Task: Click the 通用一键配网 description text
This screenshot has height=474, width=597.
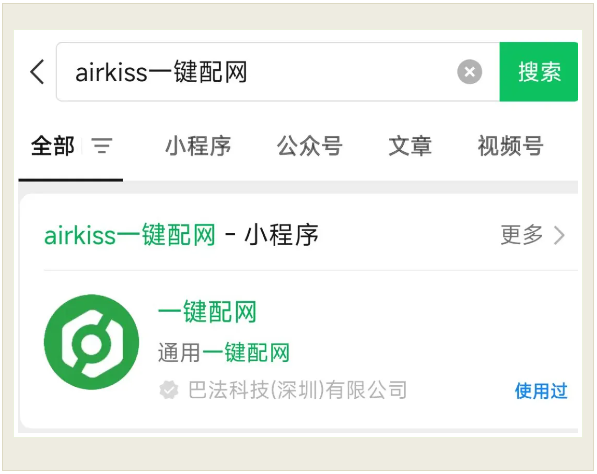Action: [x=224, y=352]
